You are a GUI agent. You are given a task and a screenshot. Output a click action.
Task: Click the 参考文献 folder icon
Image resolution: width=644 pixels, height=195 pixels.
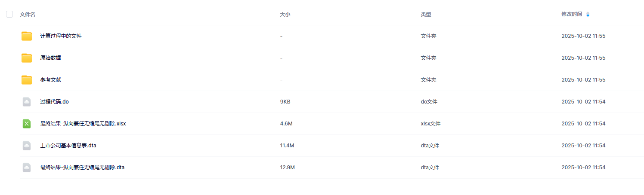[x=27, y=80]
